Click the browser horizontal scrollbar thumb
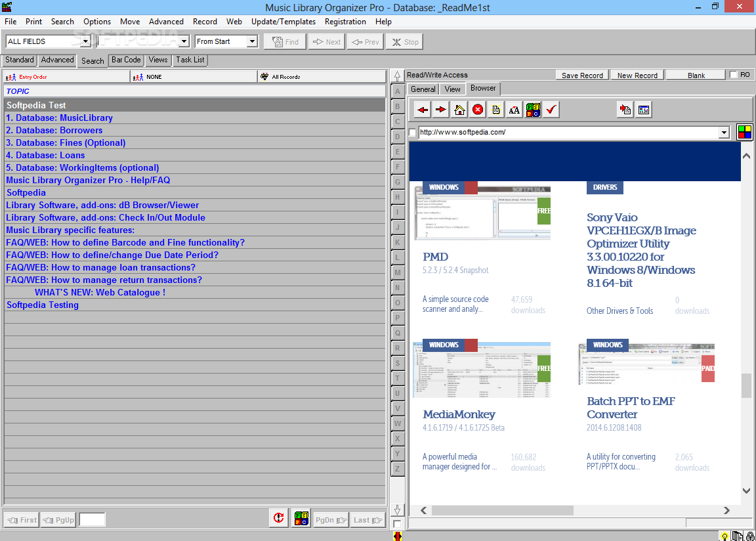Screen dimensions: 756x541 coord(503,510)
